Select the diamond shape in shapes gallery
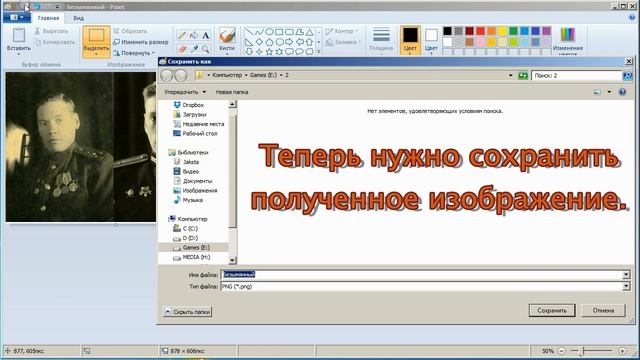 [259, 42]
